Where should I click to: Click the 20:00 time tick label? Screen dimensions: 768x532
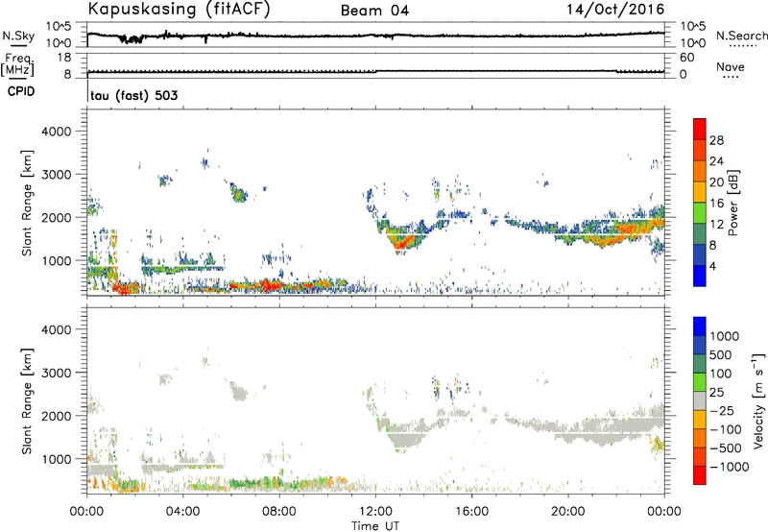click(568, 512)
